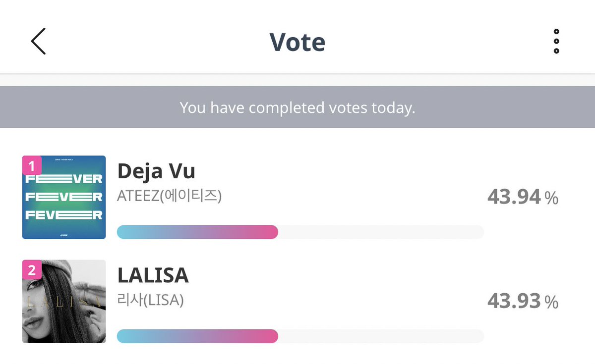Image resolution: width=595 pixels, height=364 pixels.
Task: Tap the % sign beside 43.93
Action: click(551, 302)
